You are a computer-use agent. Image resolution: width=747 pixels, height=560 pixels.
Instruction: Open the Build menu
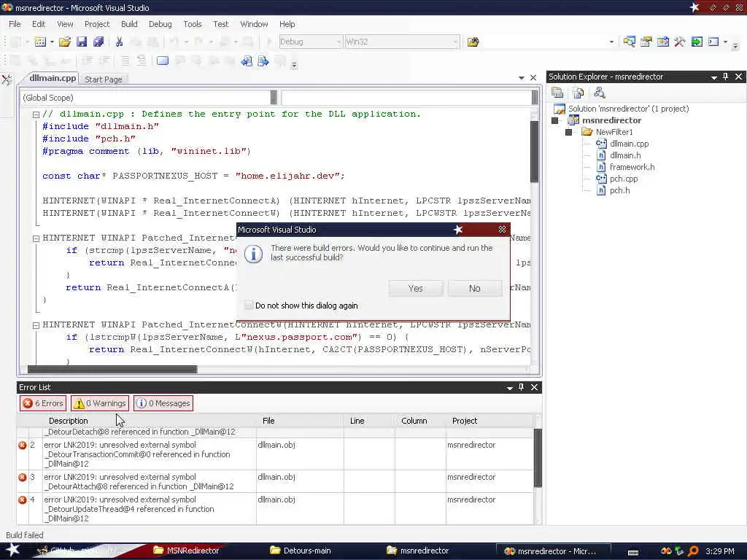[x=129, y=24]
